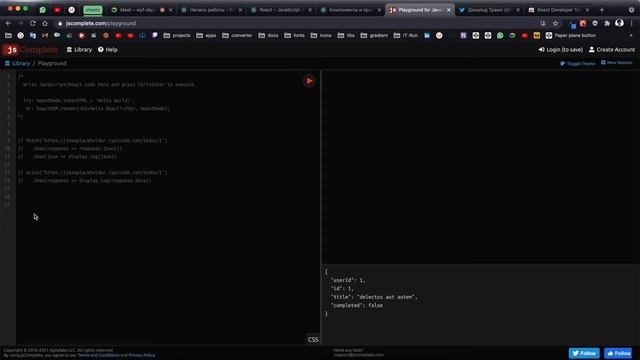Switch to the React – JavaScript tab

coord(280,10)
